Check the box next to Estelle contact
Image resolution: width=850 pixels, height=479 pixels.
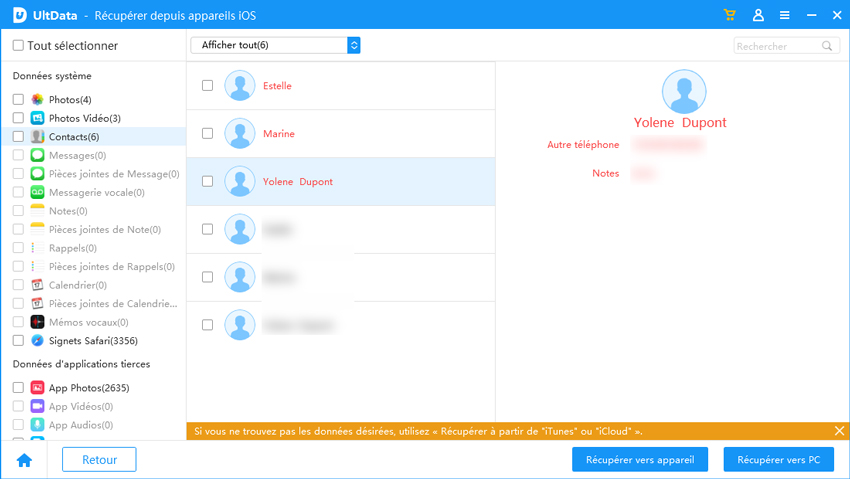(x=208, y=86)
